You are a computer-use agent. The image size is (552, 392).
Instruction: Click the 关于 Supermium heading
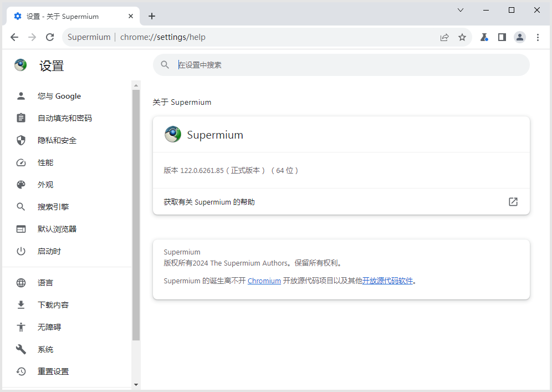[182, 102]
